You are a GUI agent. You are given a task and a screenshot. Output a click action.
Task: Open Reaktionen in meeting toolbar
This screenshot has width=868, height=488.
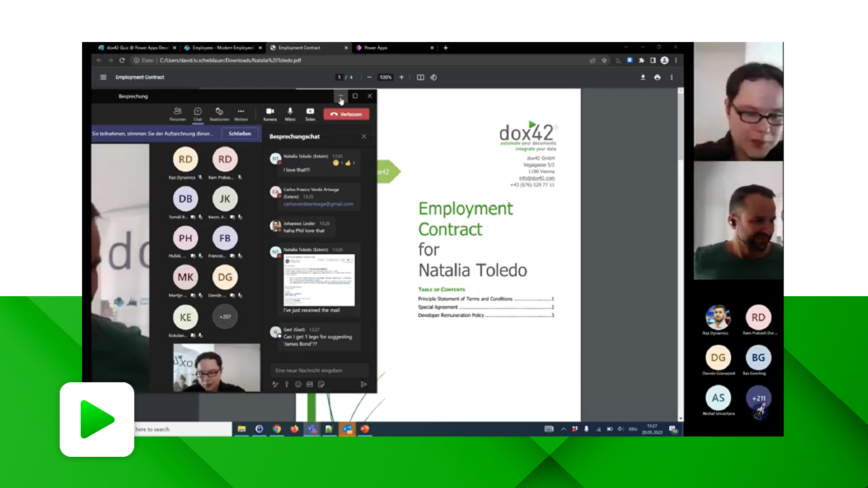click(x=219, y=114)
